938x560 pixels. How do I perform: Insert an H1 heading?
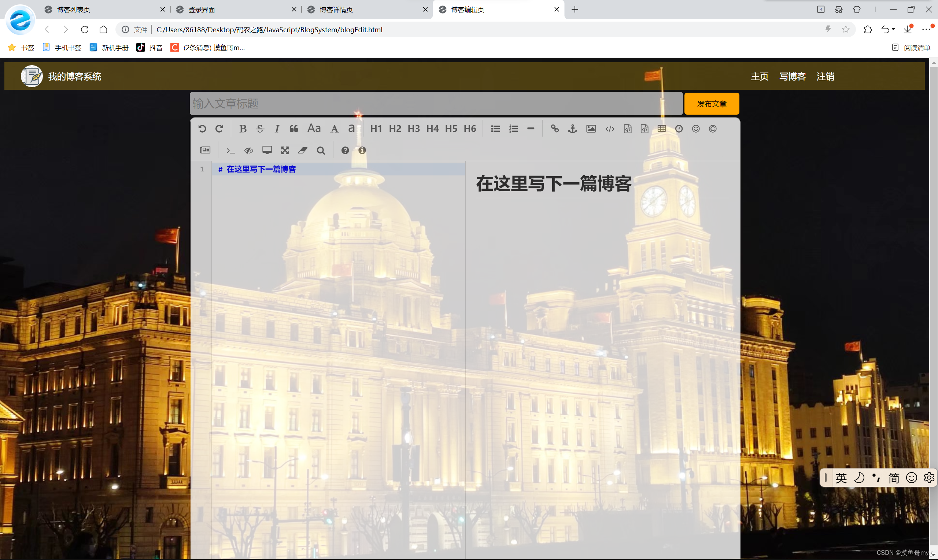pyautogui.click(x=376, y=129)
